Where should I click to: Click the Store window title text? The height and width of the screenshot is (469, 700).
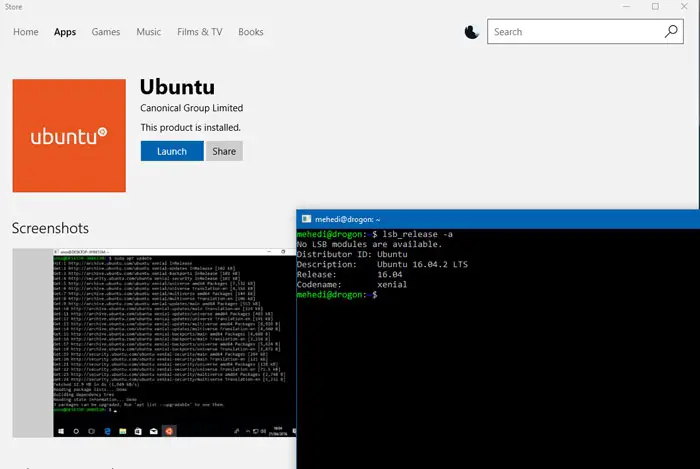click(x=13, y=7)
